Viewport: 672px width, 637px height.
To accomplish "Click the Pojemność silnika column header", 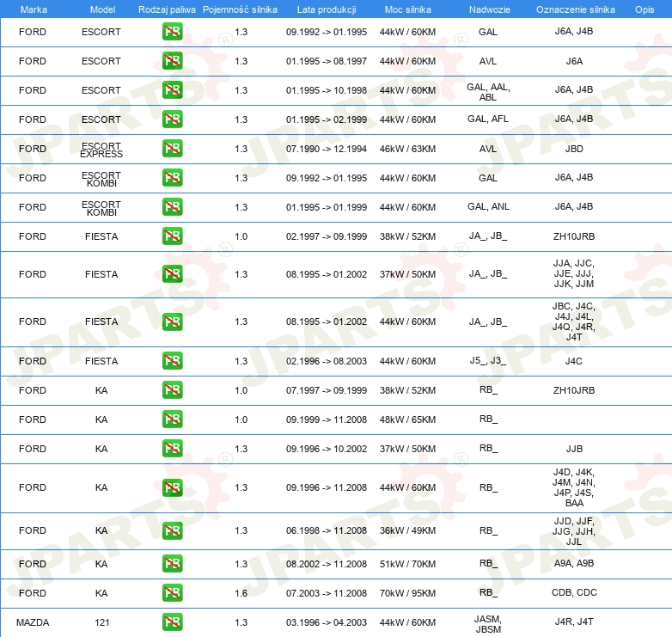I will click(240, 9).
